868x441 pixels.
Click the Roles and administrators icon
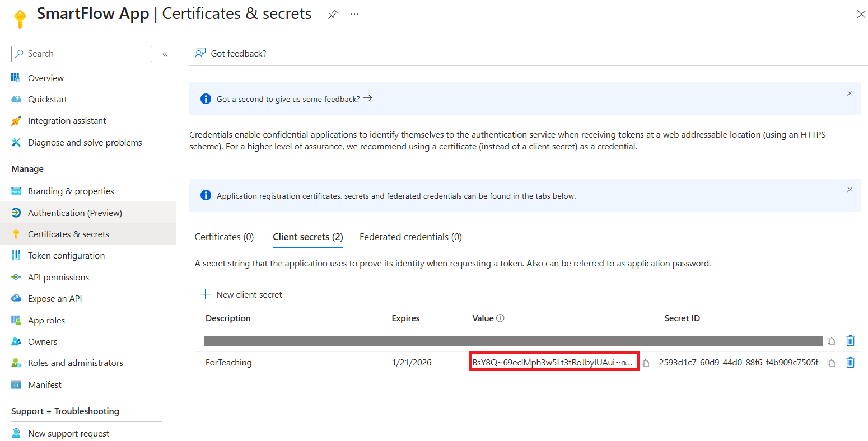click(x=16, y=363)
